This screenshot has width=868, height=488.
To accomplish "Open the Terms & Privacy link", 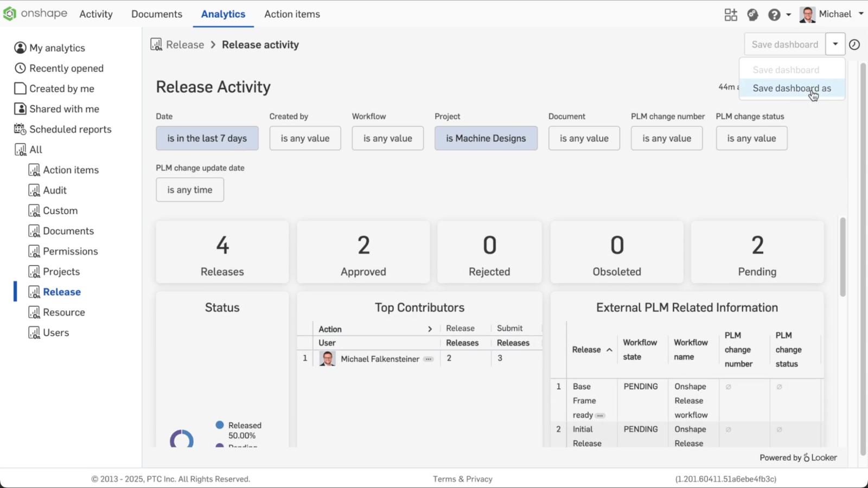I will pos(462,479).
